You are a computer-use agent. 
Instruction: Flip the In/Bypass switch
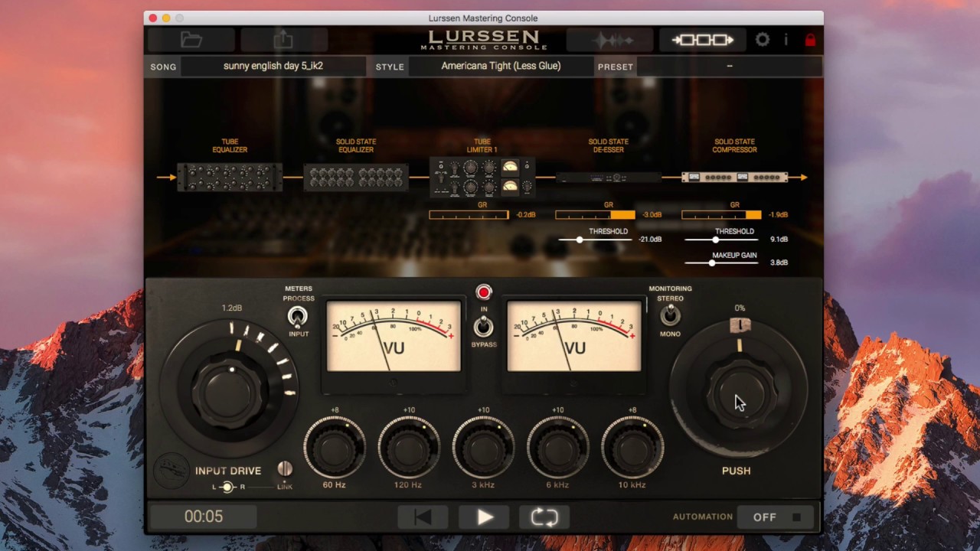(483, 327)
